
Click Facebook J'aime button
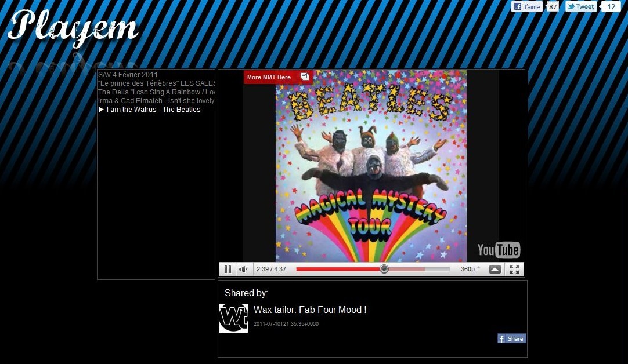pyautogui.click(x=526, y=6)
